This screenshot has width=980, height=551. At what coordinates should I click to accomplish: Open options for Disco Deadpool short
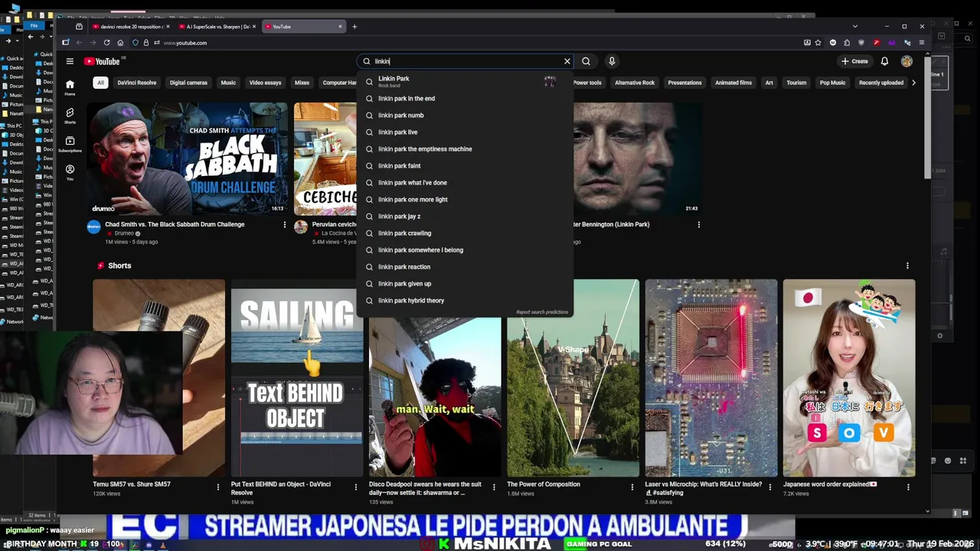coord(494,487)
